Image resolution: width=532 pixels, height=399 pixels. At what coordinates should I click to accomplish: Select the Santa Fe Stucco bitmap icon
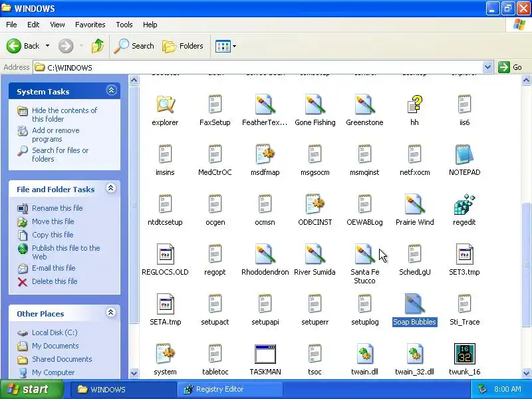pos(364,255)
